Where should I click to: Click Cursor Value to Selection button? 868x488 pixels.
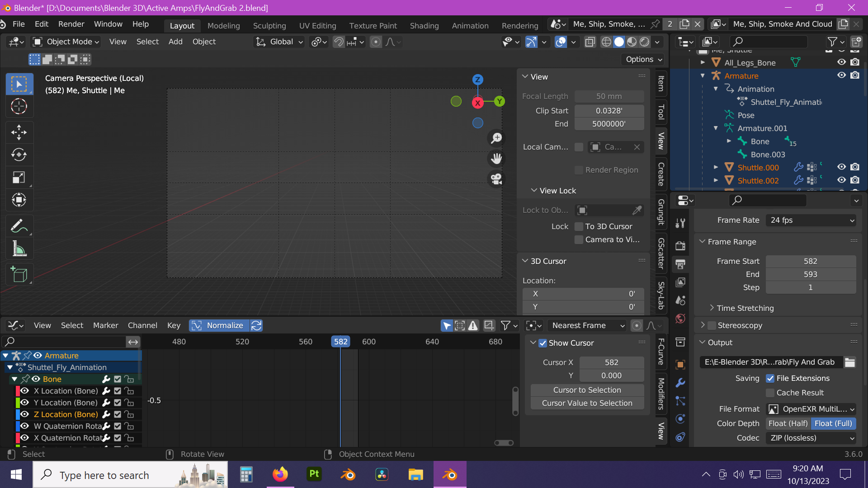coord(587,403)
